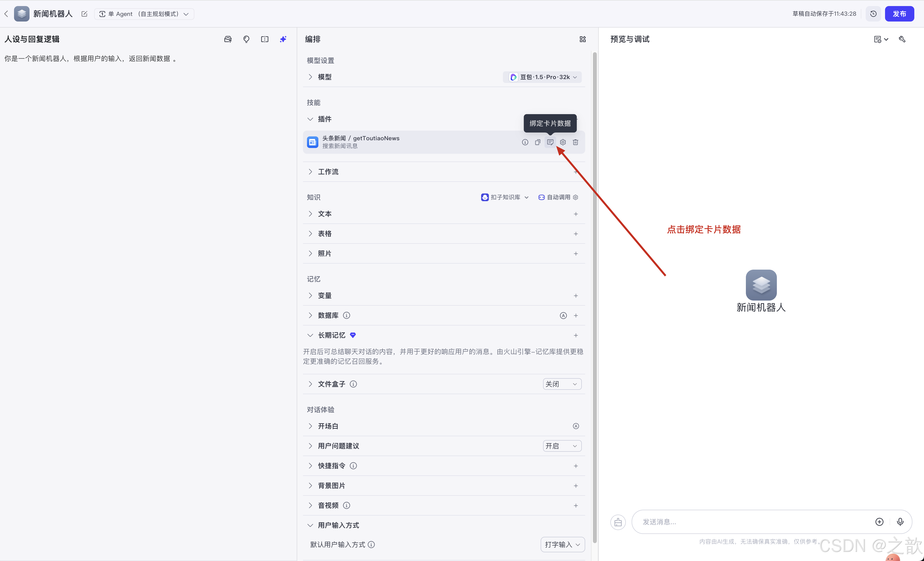Click auto-generate icon next to 开场白
This screenshot has width=924, height=561.
[576, 426]
